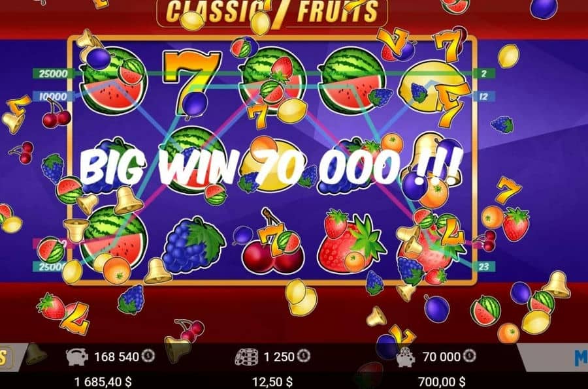Click the large golden 7 symbol
The image size is (588, 389).
[x=191, y=80]
